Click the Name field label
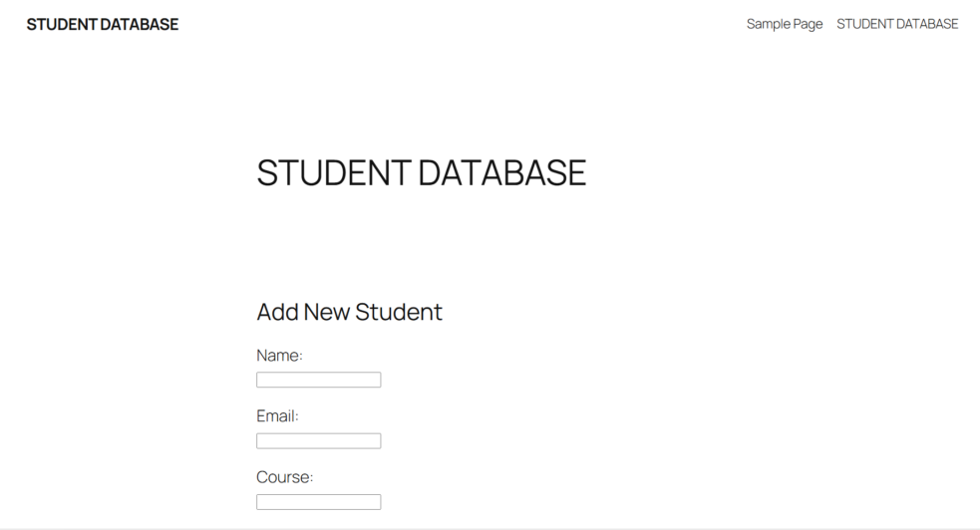 click(279, 356)
